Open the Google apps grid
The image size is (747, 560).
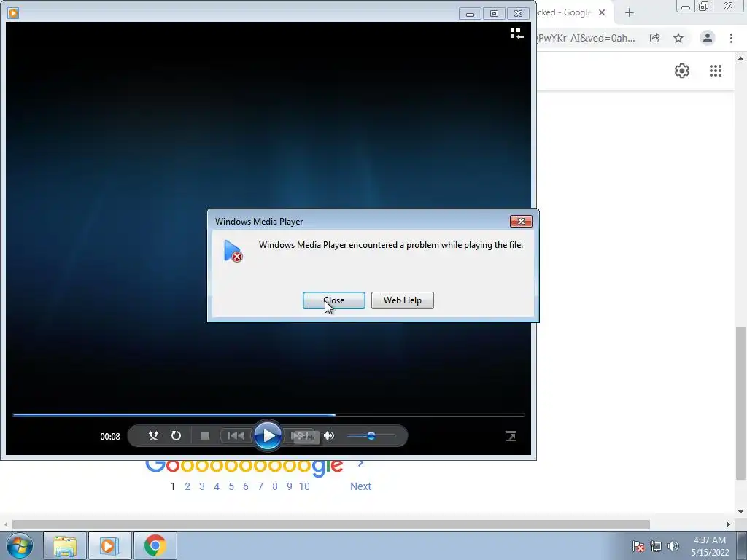pos(715,71)
